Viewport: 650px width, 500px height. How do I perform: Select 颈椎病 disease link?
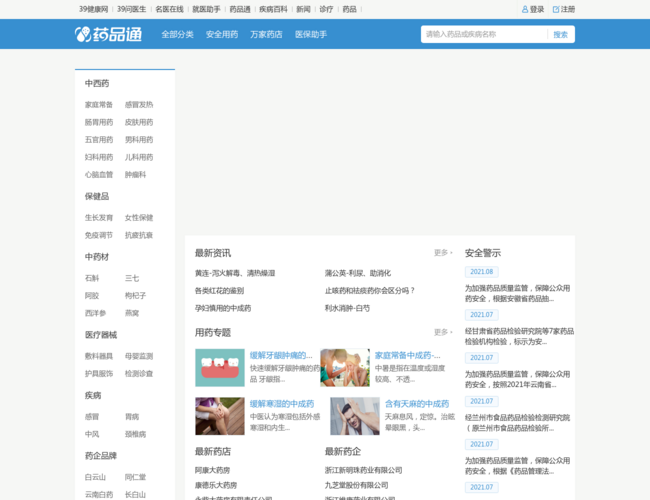point(136,434)
